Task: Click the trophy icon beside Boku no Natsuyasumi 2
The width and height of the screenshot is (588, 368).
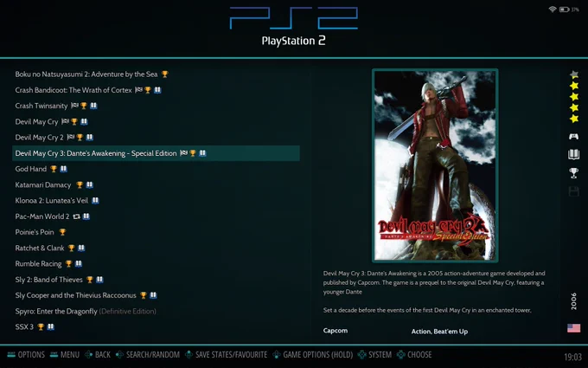Action: point(164,74)
